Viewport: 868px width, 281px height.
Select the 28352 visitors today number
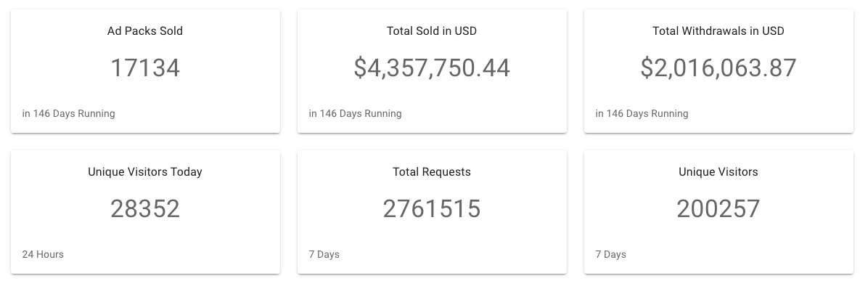point(145,209)
